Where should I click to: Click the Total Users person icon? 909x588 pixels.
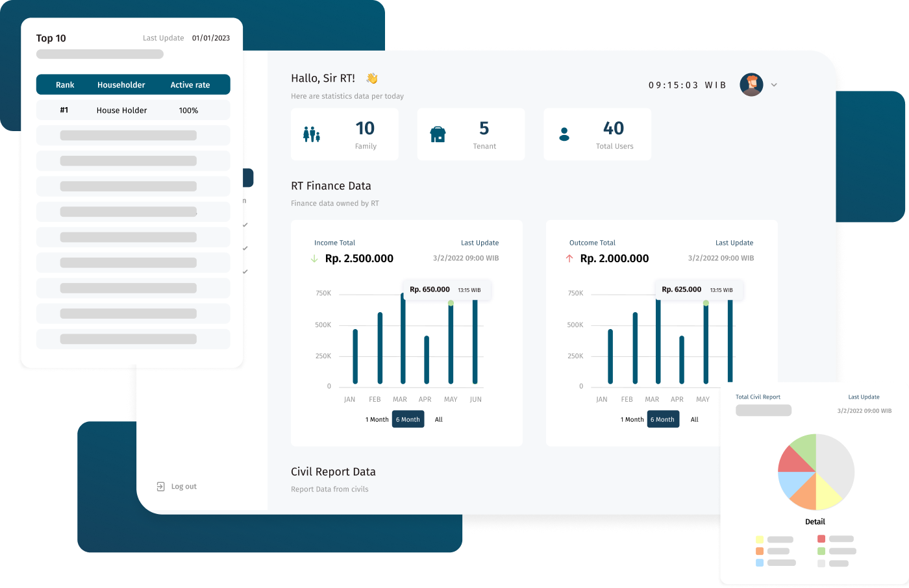[x=564, y=134]
